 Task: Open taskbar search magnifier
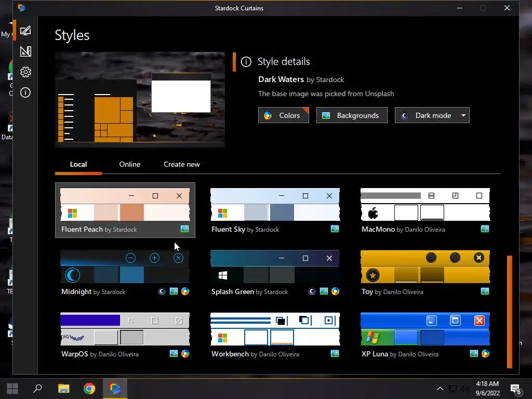(x=37, y=389)
